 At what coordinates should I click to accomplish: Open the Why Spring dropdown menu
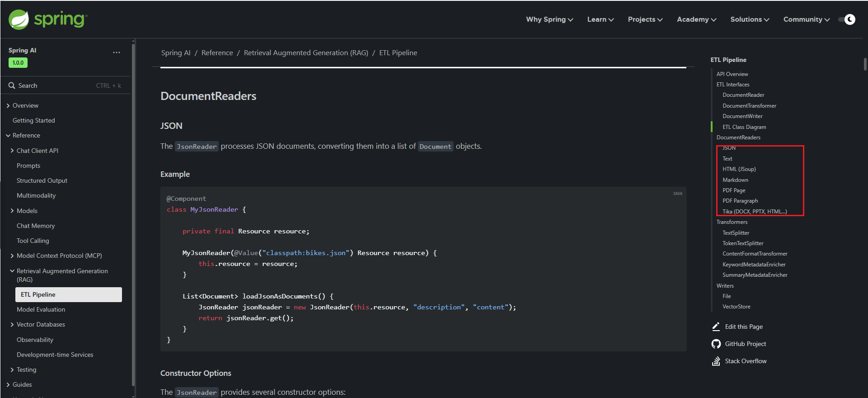(x=549, y=19)
